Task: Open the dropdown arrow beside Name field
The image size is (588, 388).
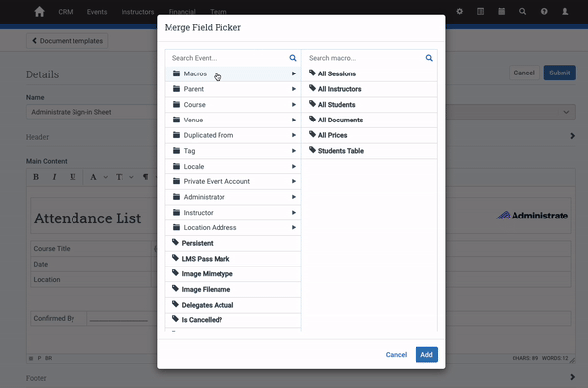Action: [x=566, y=112]
